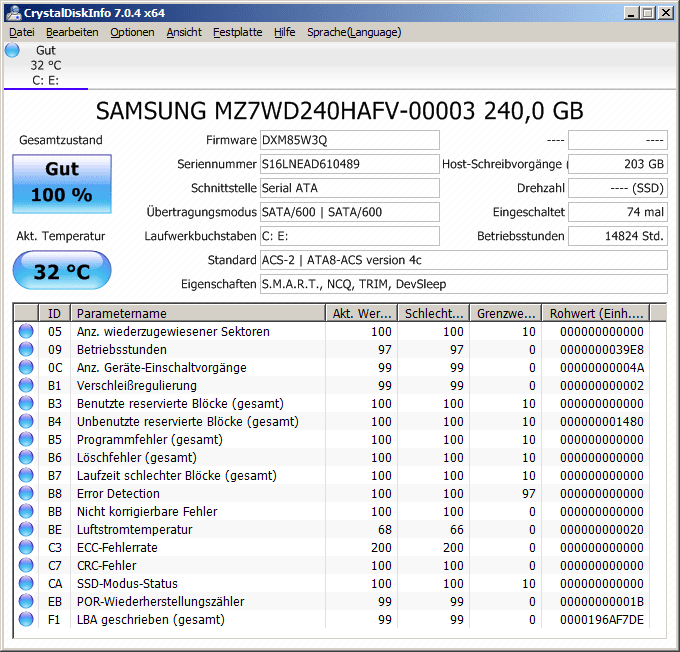This screenshot has height=652, width=680.
Task: Click the Eigenschaften field with S.M.A.R.T.
Action: click(x=464, y=284)
